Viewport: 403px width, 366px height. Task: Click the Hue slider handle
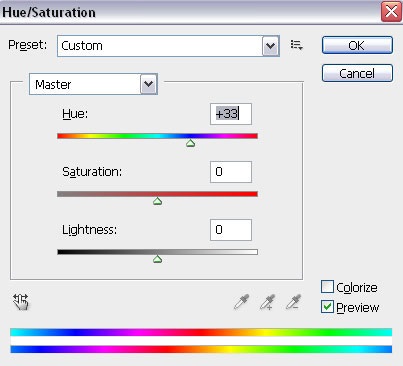click(190, 143)
